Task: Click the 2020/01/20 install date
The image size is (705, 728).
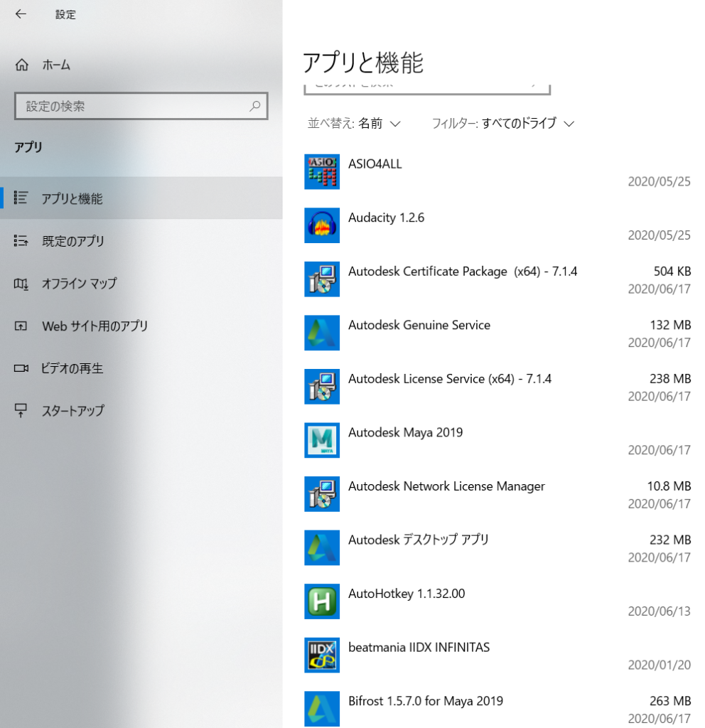Action: coord(659,665)
